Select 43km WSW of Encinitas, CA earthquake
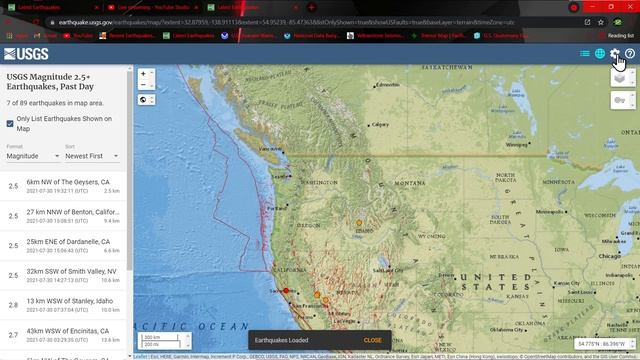Screen dimensions: 640x360 63,335
